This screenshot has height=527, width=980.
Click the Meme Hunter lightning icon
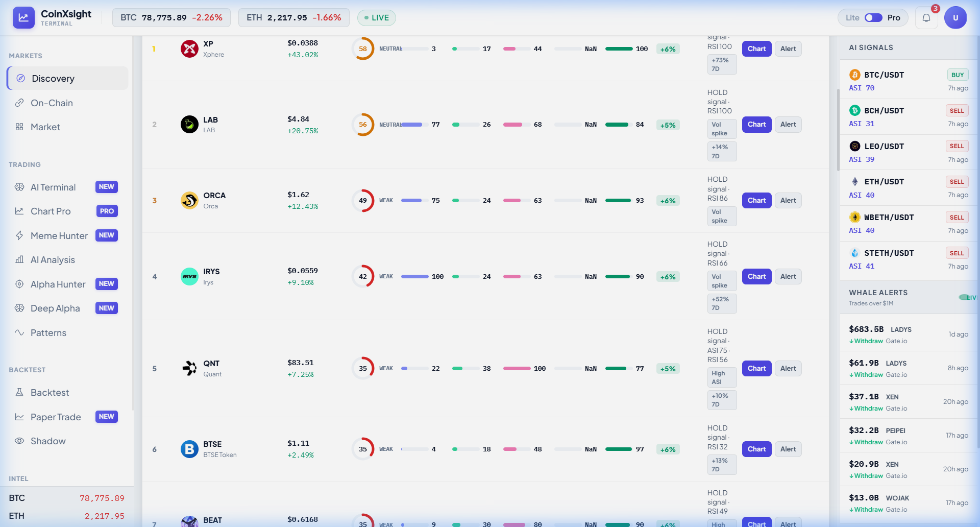point(19,235)
